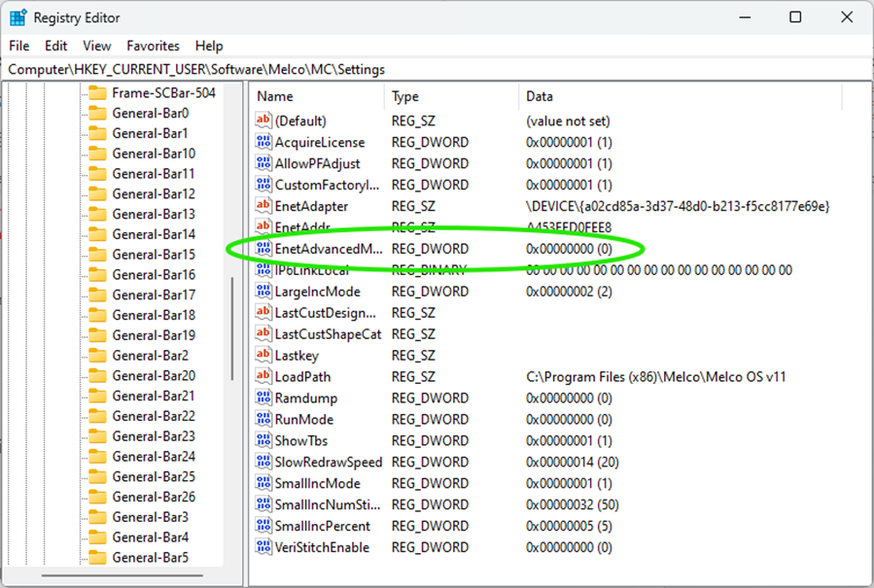Screen dimensions: 874x588
Task: Click the Registry Editor app icon in title bar
Action: [18, 17]
